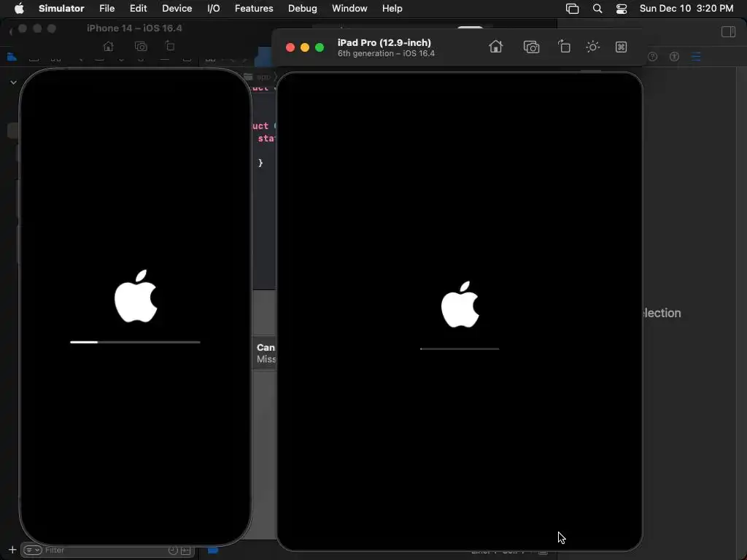Click the plus button in Xcode navigator footer
This screenshot has height=560, width=747.
[x=12, y=550]
